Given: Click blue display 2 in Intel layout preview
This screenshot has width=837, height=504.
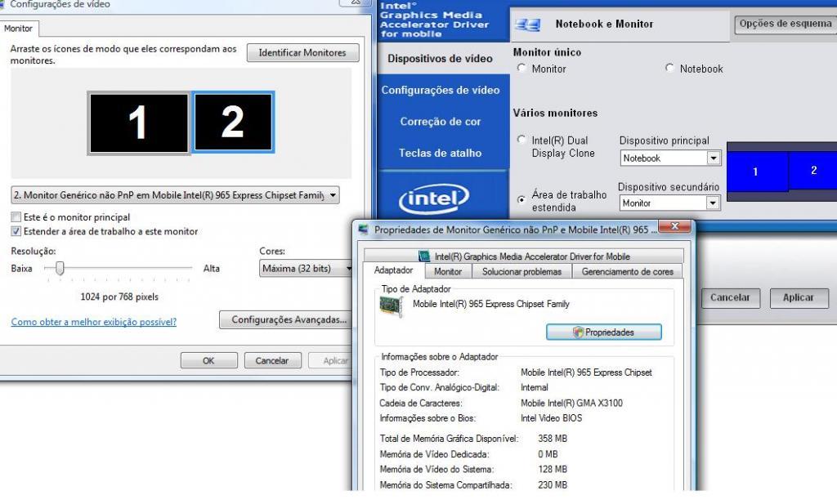Looking at the screenshot, I should click(813, 170).
